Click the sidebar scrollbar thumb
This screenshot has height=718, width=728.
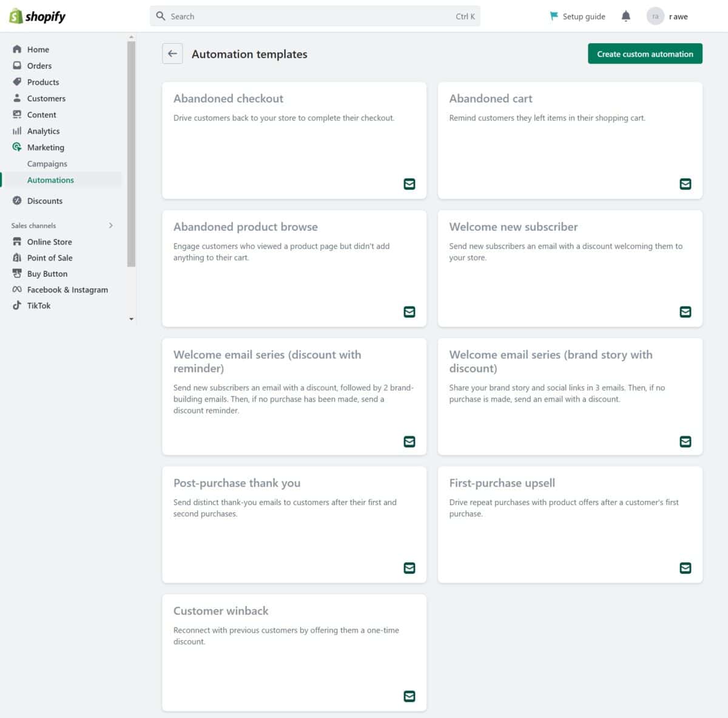click(131, 154)
